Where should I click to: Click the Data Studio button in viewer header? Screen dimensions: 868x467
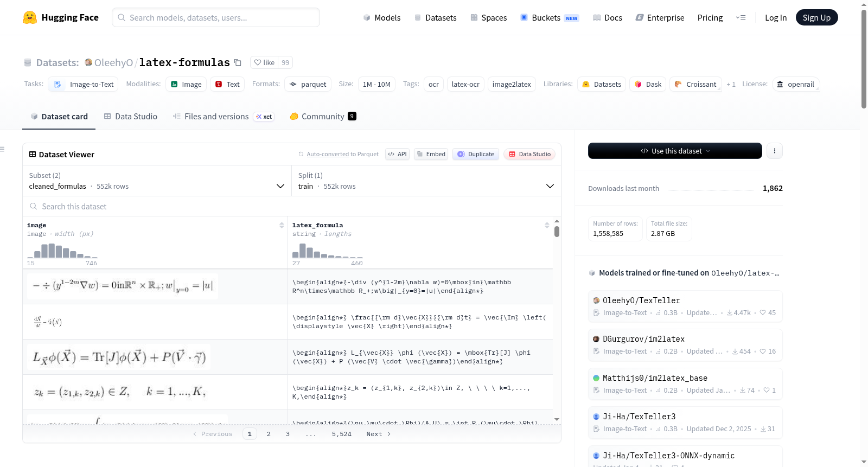(529, 154)
